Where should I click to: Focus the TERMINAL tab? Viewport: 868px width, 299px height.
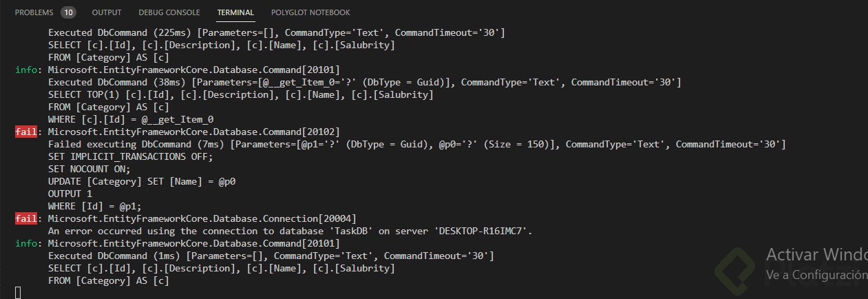235,12
